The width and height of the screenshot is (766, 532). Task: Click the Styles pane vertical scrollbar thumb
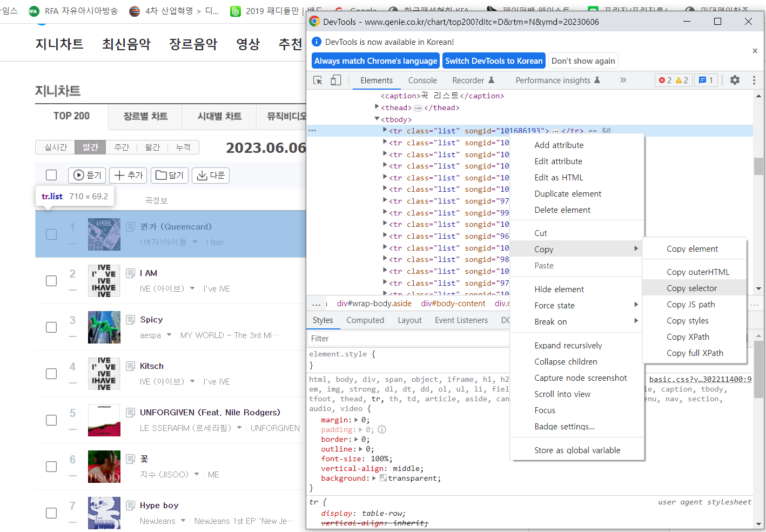click(758, 369)
